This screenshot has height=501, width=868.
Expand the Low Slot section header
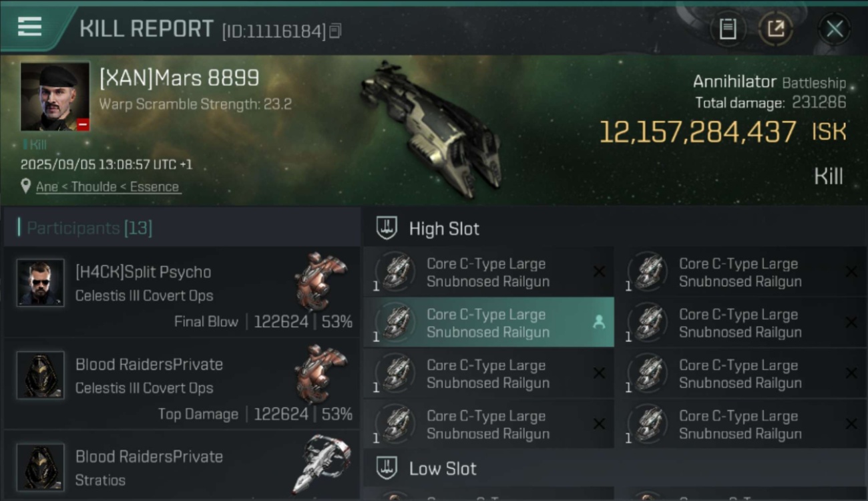click(443, 469)
